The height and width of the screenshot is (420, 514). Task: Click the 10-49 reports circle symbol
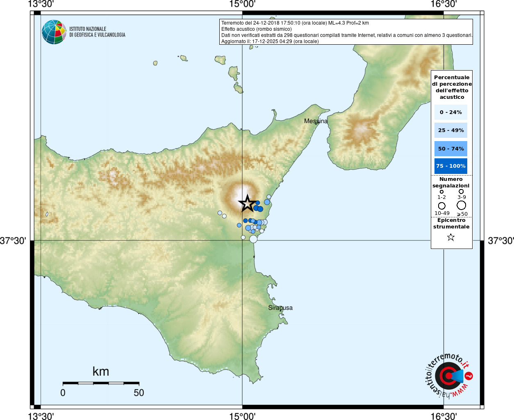tap(441, 205)
